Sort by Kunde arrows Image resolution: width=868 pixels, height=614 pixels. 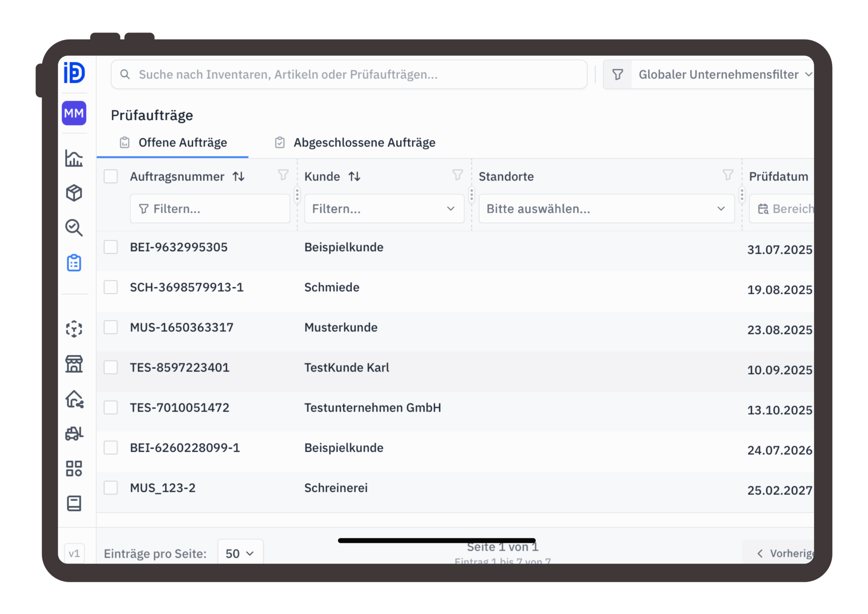(354, 176)
